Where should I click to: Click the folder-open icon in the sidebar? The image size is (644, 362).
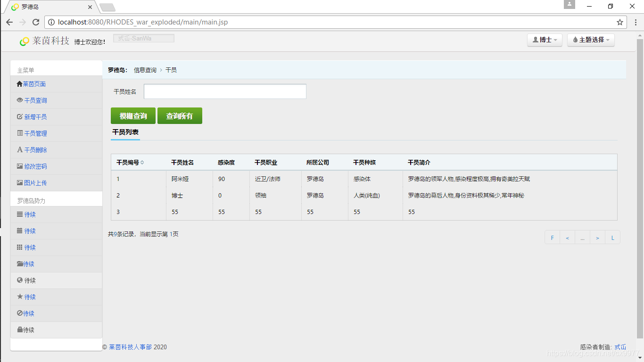pyautogui.click(x=19, y=264)
